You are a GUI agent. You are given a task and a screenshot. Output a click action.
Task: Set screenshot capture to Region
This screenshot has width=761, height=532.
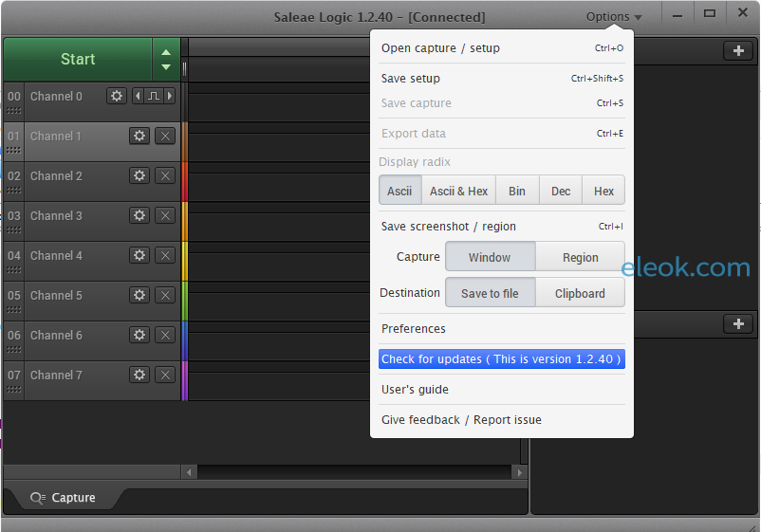(x=580, y=257)
